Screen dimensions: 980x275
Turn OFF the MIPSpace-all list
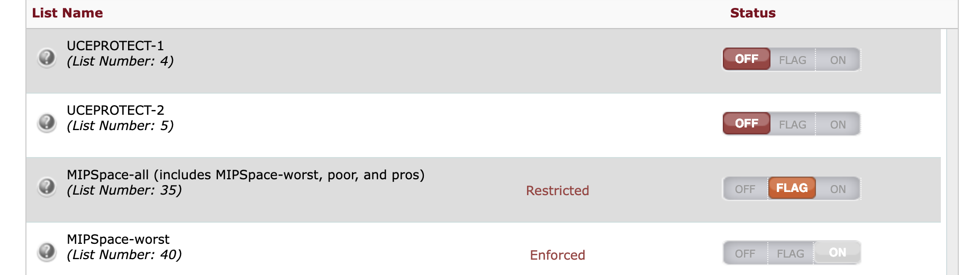(x=745, y=189)
